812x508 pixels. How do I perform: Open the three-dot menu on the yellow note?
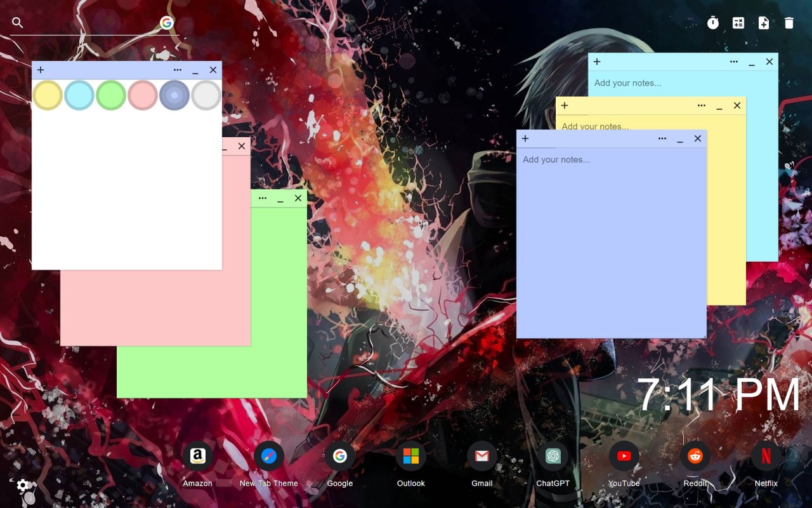click(702, 105)
